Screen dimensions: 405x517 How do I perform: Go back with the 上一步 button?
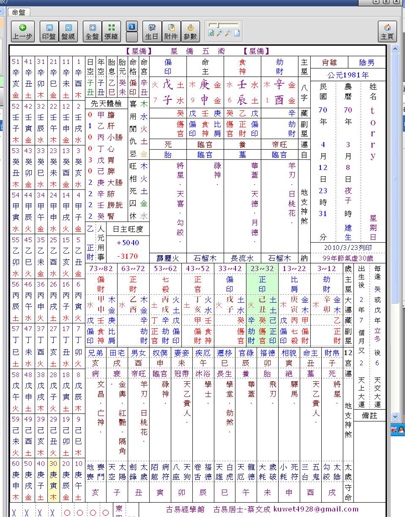[23, 31]
